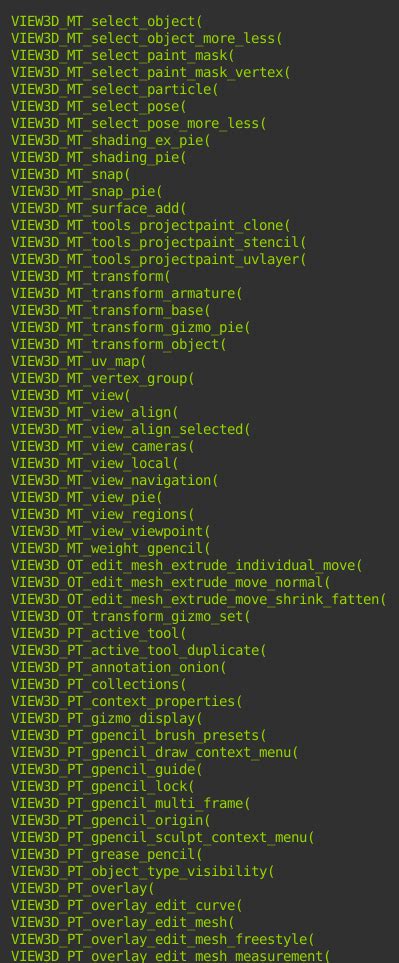Image resolution: width=399 pixels, height=963 pixels.
Task: Choose VIEW3D_MT_select_paint_mask_vertex( from the list
Action: coord(150,72)
